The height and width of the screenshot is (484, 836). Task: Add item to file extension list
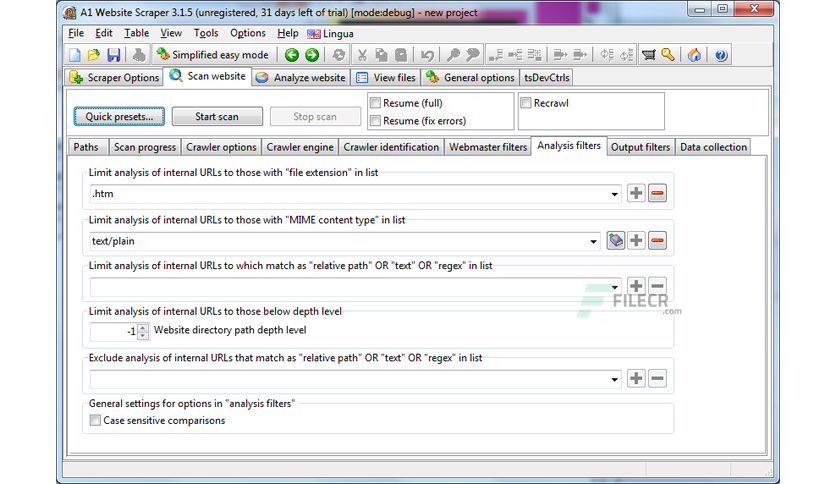pyautogui.click(x=636, y=193)
